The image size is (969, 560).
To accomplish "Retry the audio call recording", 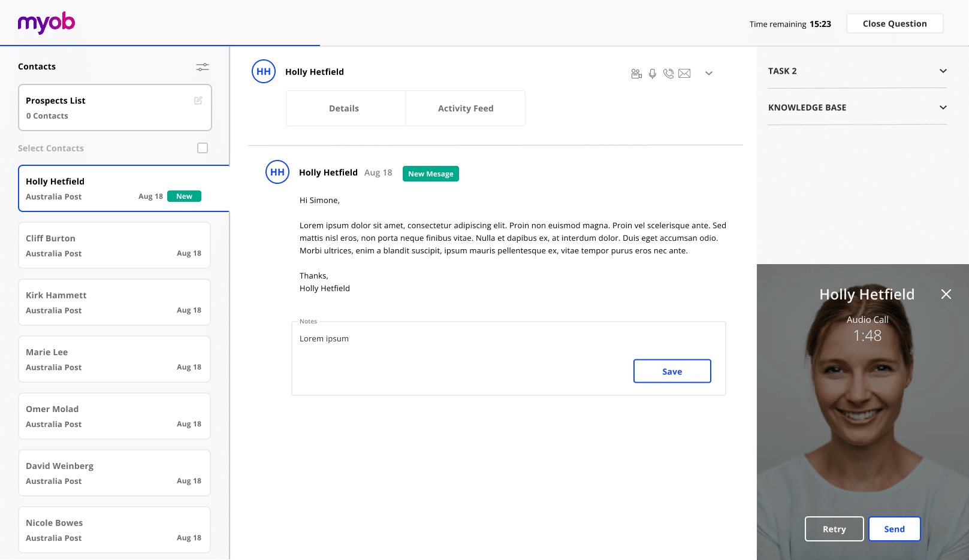I will 834,529.
